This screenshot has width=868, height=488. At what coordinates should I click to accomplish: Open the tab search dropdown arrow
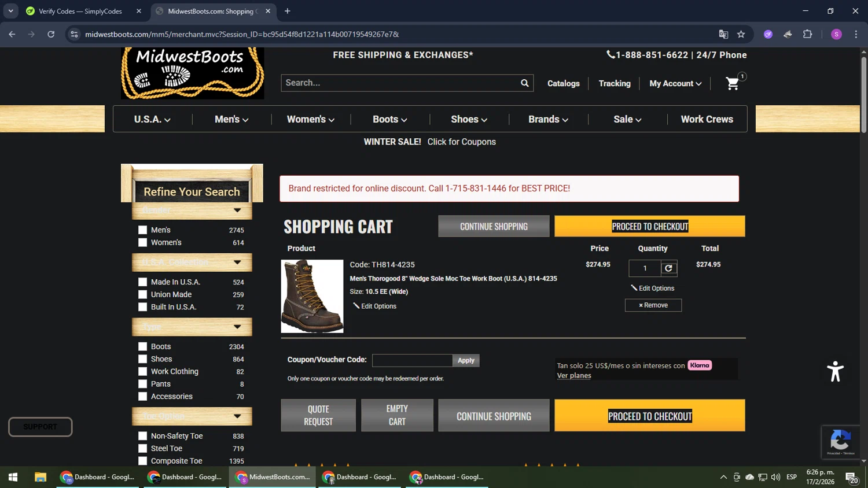(10, 11)
